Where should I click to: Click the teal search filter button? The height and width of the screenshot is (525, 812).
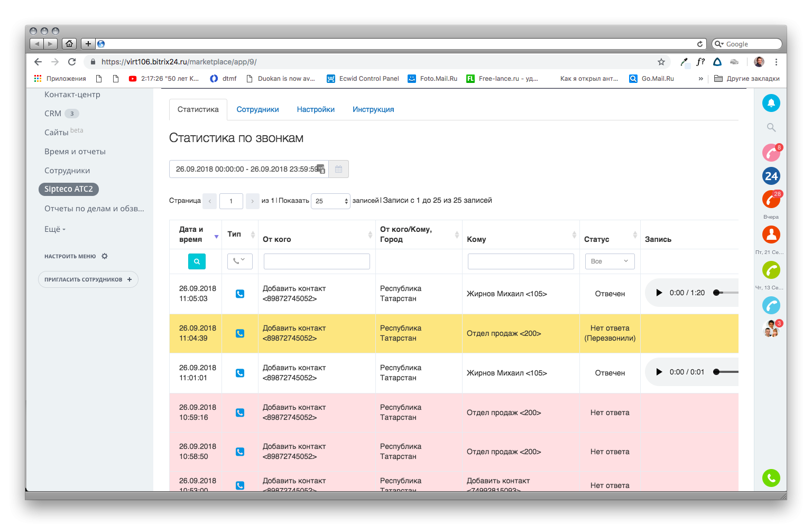197,261
